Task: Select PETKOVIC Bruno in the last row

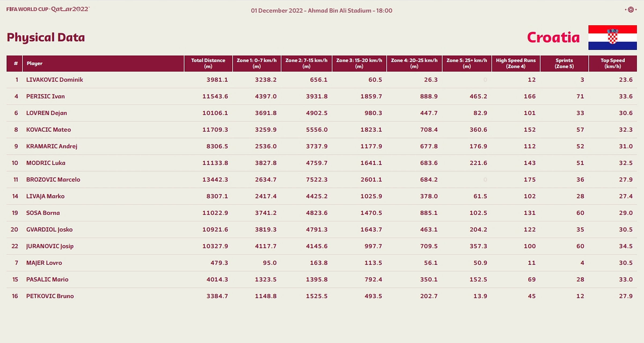Action: pos(50,296)
